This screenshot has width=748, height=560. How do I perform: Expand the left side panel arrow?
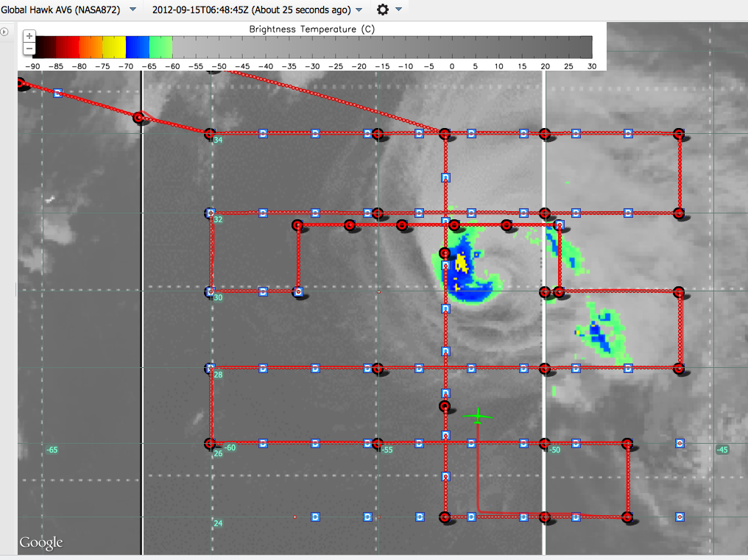4,32
